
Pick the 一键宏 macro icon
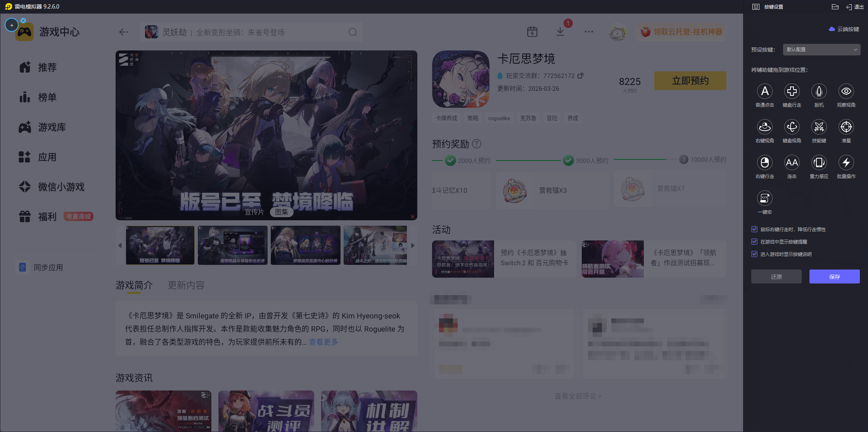[764, 198]
